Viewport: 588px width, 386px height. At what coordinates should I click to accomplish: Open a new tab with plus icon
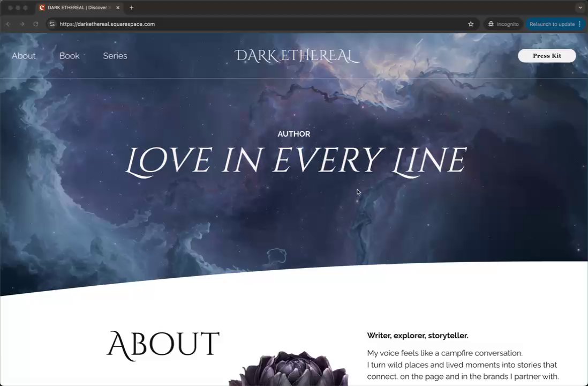131,8
